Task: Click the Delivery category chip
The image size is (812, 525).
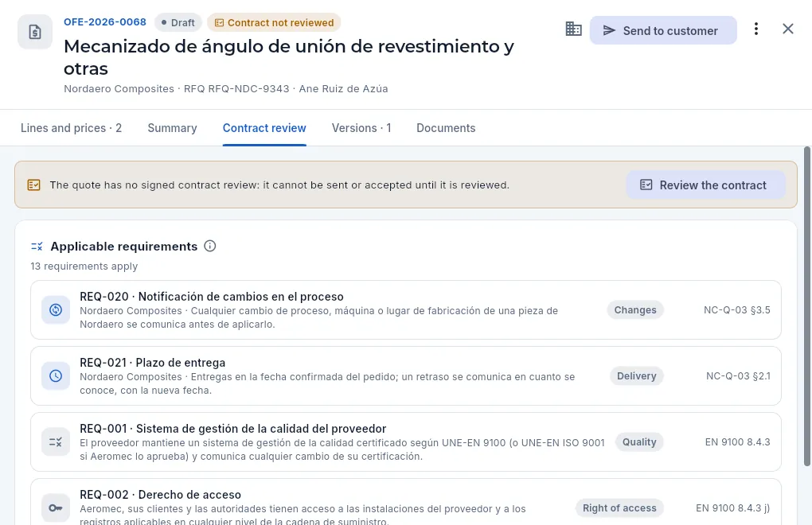Action: [x=636, y=376]
